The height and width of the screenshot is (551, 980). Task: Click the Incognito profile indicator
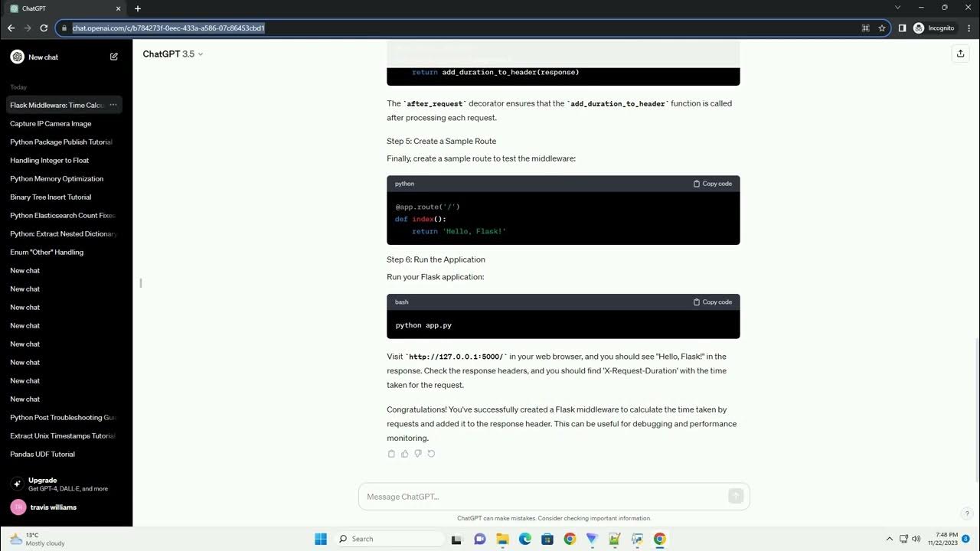click(934, 28)
